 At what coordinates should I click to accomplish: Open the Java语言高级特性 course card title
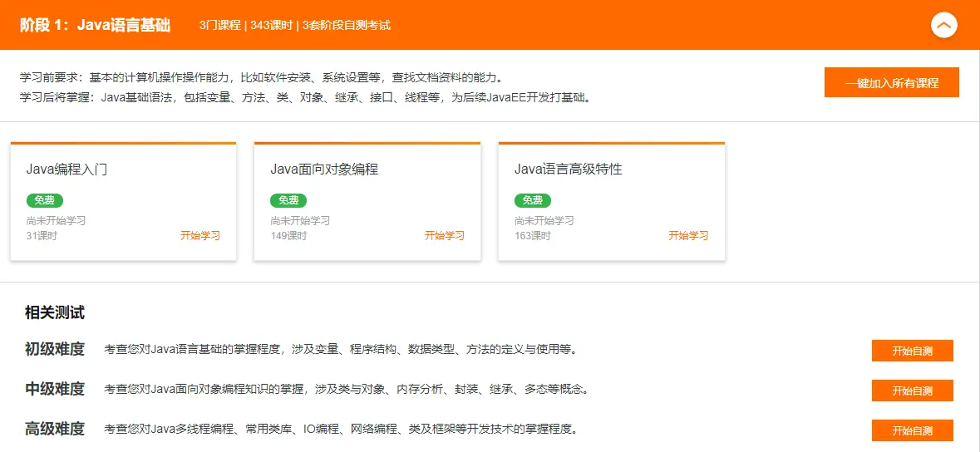pos(568,169)
